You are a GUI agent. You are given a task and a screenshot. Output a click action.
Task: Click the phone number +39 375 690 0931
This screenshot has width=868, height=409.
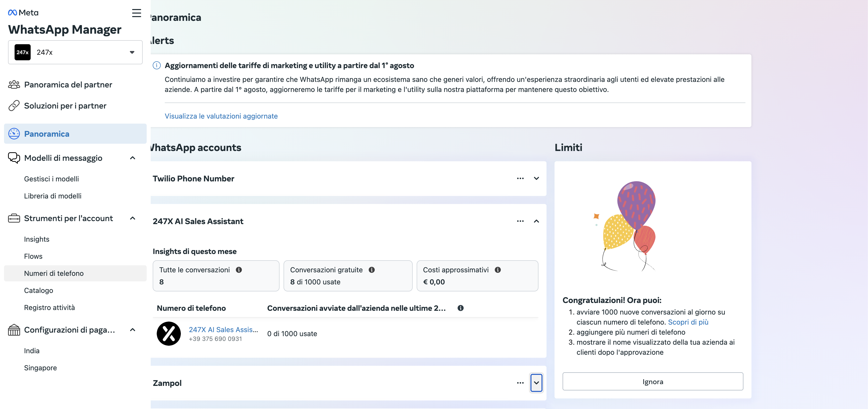pyautogui.click(x=215, y=339)
